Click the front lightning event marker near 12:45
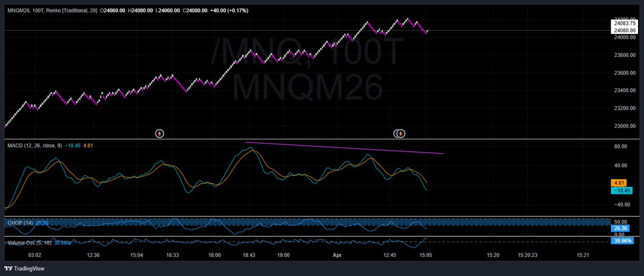The image size is (644, 276). [401, 133]
